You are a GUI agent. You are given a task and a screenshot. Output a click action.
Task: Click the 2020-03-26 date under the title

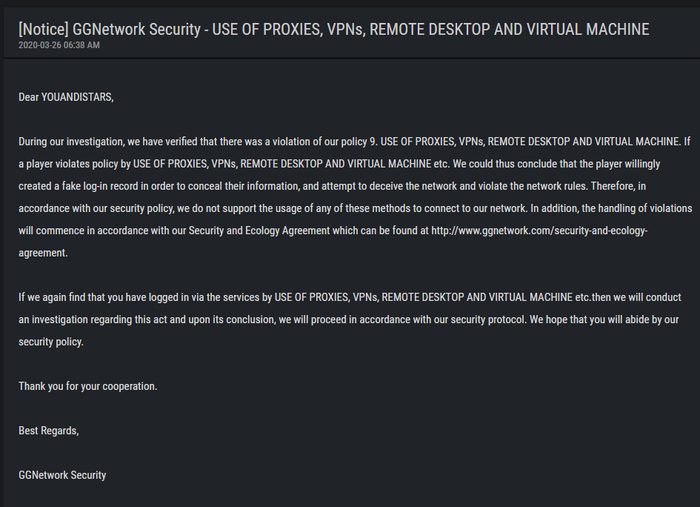[x=40, y=45]
